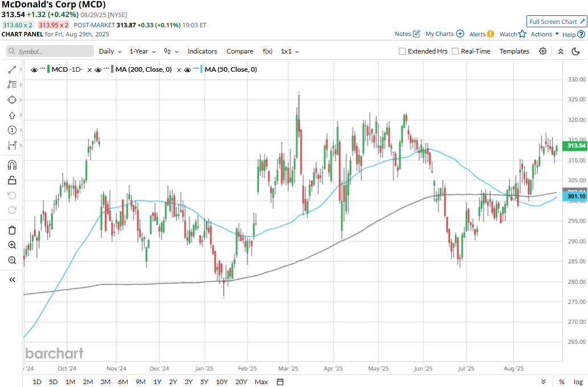The height and width of the screenshot is (387, 588).
Task: Undo the last drawing action
Action: click(12, 196)
